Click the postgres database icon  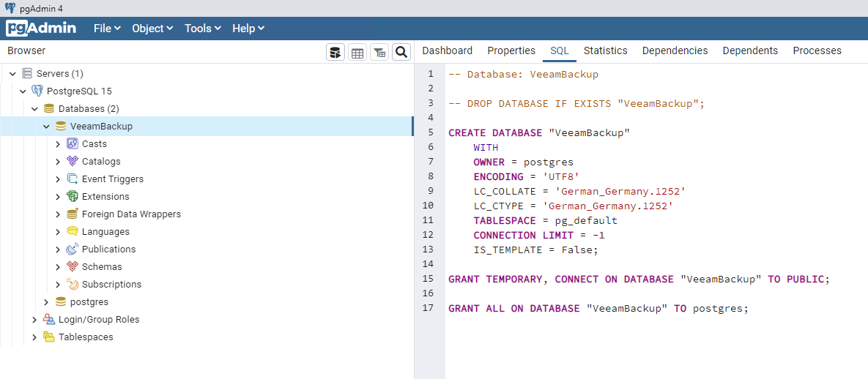pos(61,302)
